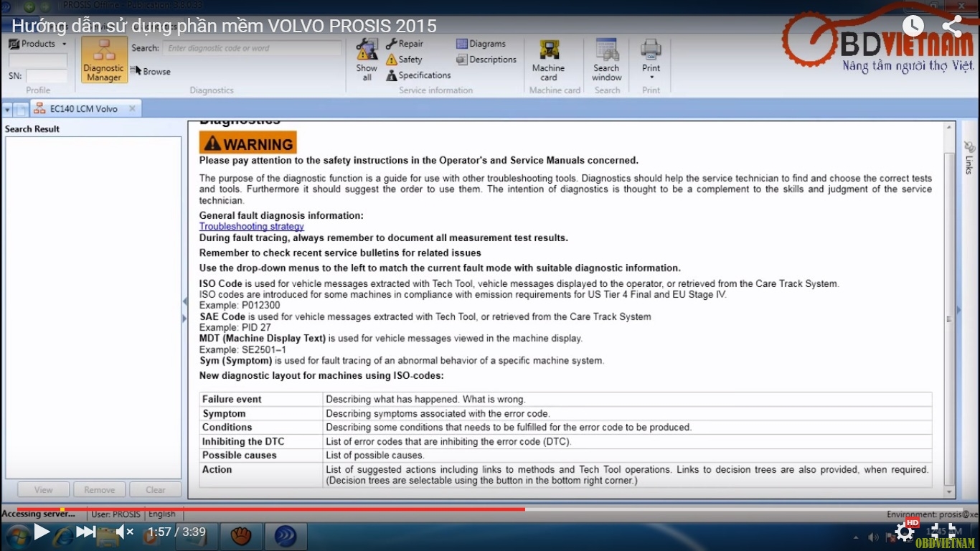This screenshot has width=980, height=551.
Task: Click the Symptom table cell
Action: tap(261, 413)
